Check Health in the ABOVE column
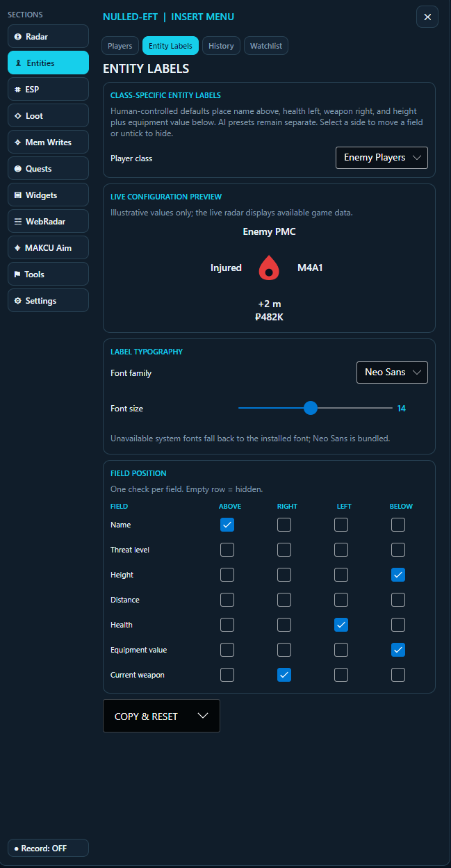 tap(227, 625)
